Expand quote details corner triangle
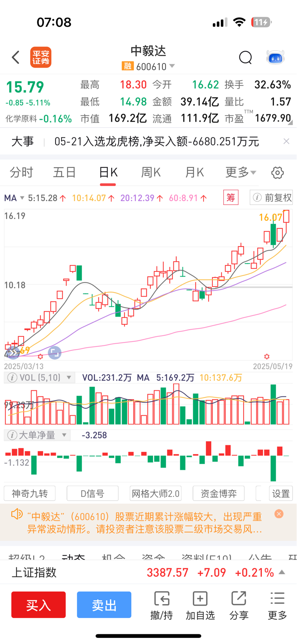297x644 pixels. 290,123
